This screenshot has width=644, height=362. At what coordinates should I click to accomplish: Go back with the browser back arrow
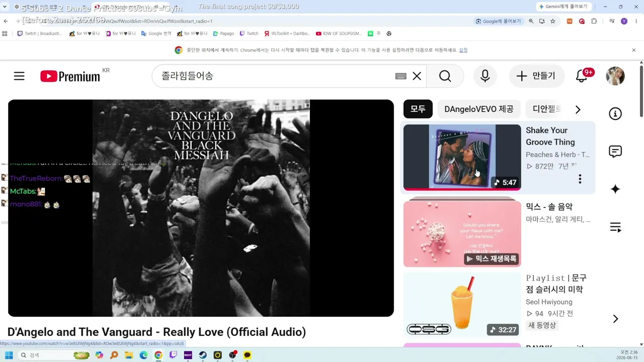pos(6,21)
